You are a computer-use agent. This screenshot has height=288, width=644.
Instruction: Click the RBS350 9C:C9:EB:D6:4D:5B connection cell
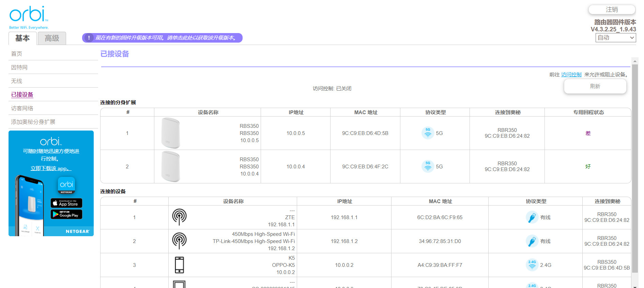(607, 265)
